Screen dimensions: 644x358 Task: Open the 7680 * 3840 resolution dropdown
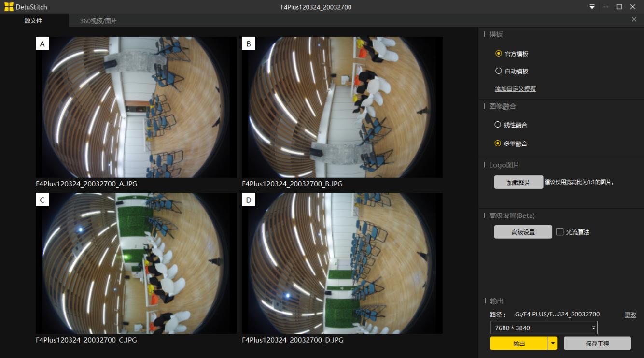coord(544,328)
